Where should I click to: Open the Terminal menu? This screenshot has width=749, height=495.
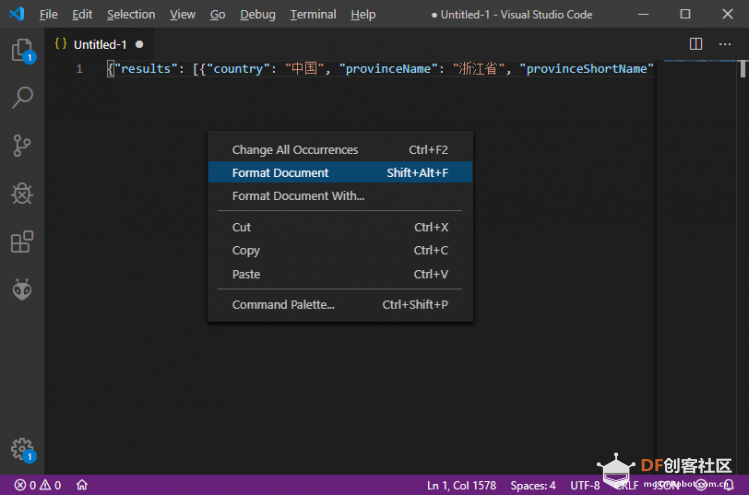coord(313,14)
